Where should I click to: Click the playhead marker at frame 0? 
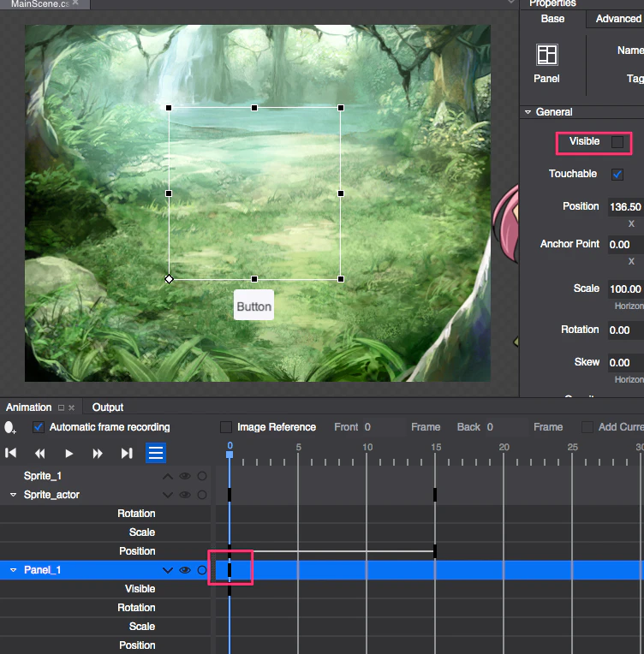pyautogui.click(x=230, y=455)
